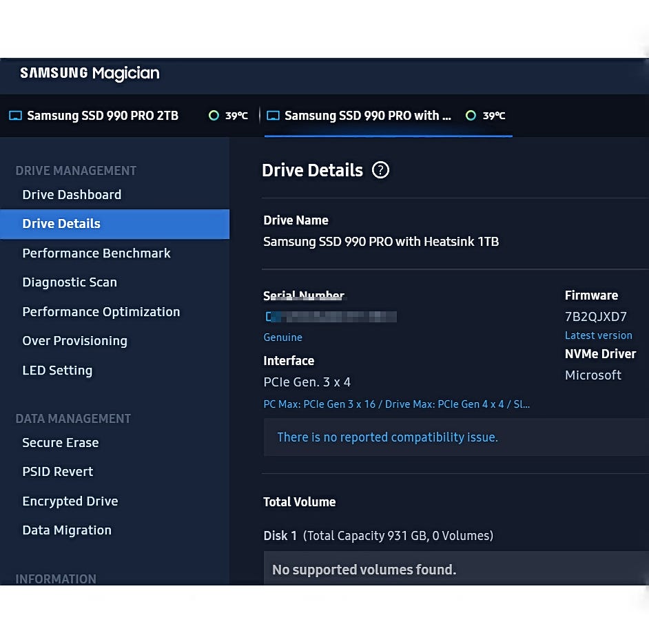Open the LED Setting page
Screen dimensions: 649x644
(57, 371)
